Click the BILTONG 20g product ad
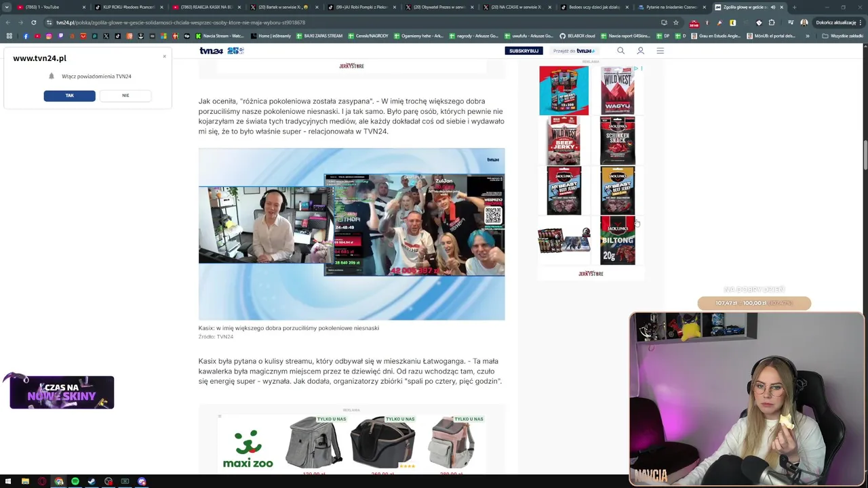The width and height of the screenshot is (868, 488). point(618,241)
